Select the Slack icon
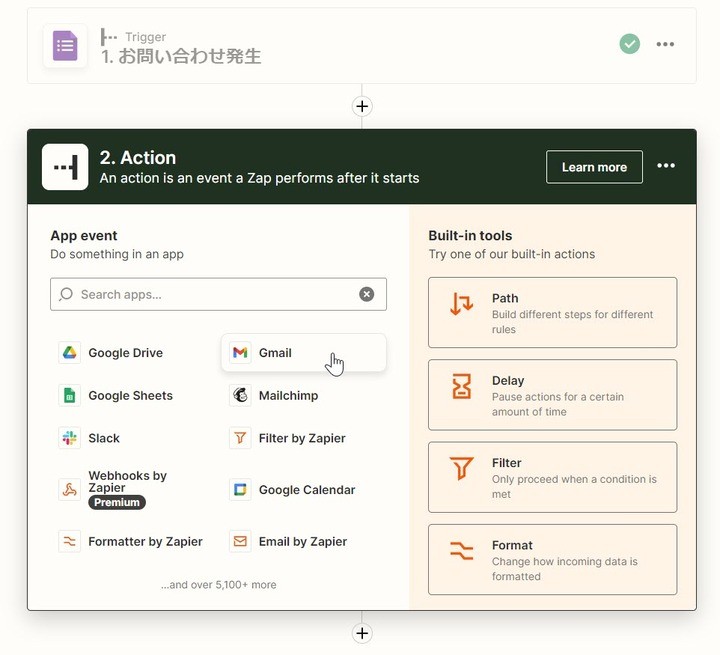Viewport: 720px width, 655px height. pos(69,438)
